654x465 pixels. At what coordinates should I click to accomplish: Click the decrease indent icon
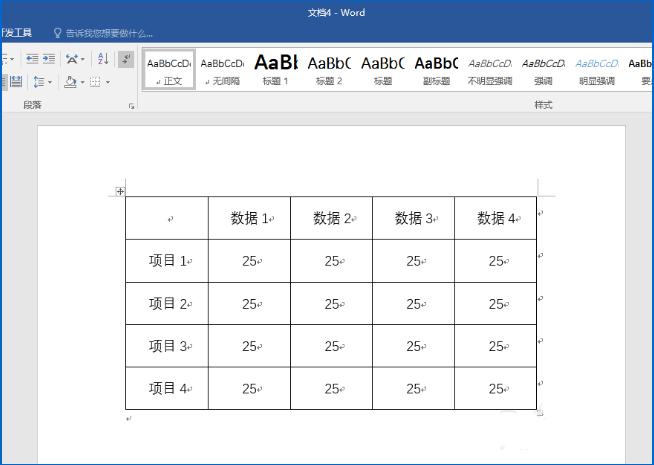[32, 59]
